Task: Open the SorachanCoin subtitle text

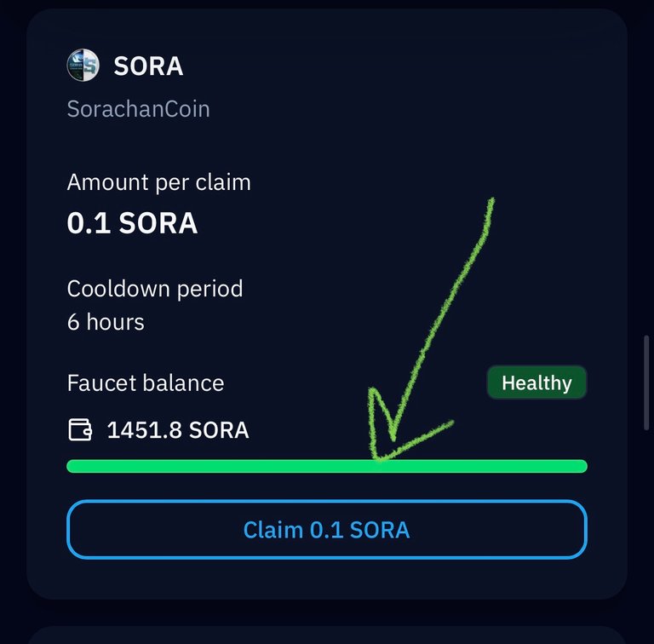Action: (138, 109)
